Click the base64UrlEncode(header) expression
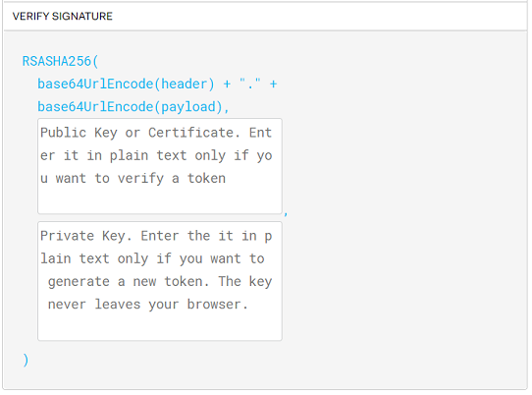532x395 pixels. tap(126, 84)
